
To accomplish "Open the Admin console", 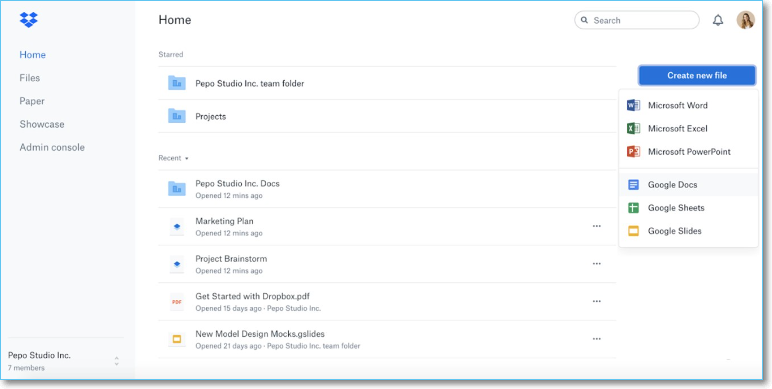I will click(x=52, y=147).
